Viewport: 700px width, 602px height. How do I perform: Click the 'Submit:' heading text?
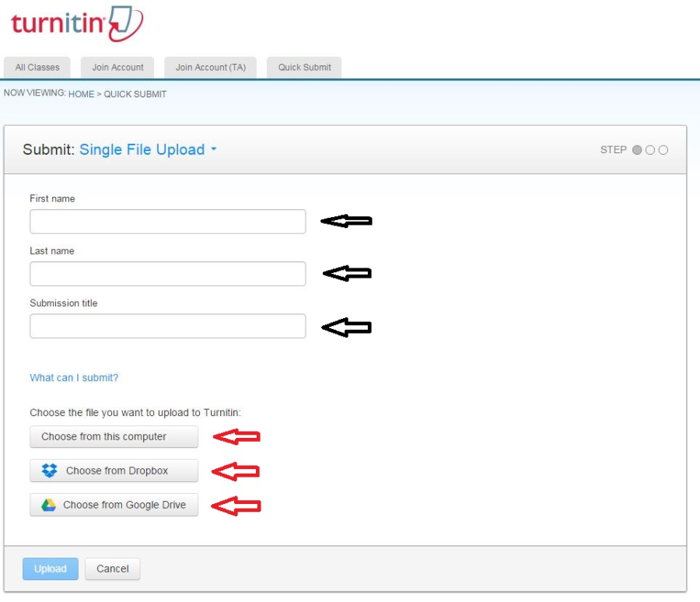tap(49, 149)
